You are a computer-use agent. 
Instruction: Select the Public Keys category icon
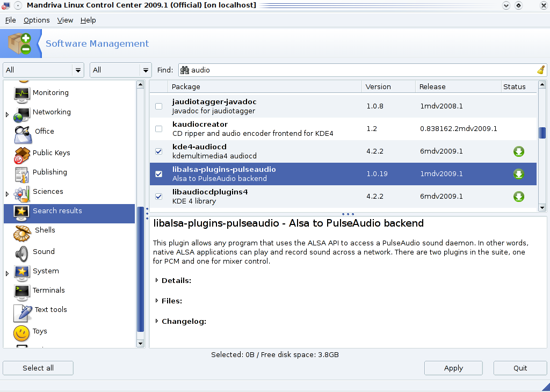[x=22, y=154]
